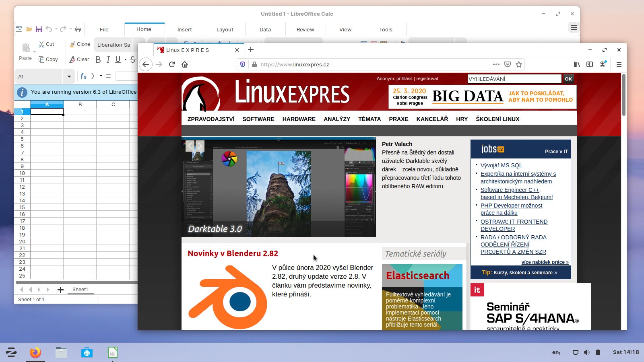Close the Linux EXPRES tab
This screenshot has width=644, height=362.
tap(237, 50)
